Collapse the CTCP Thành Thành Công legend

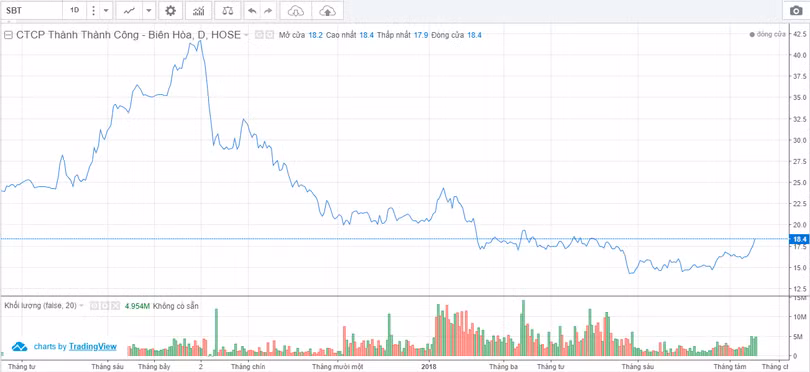8,35
